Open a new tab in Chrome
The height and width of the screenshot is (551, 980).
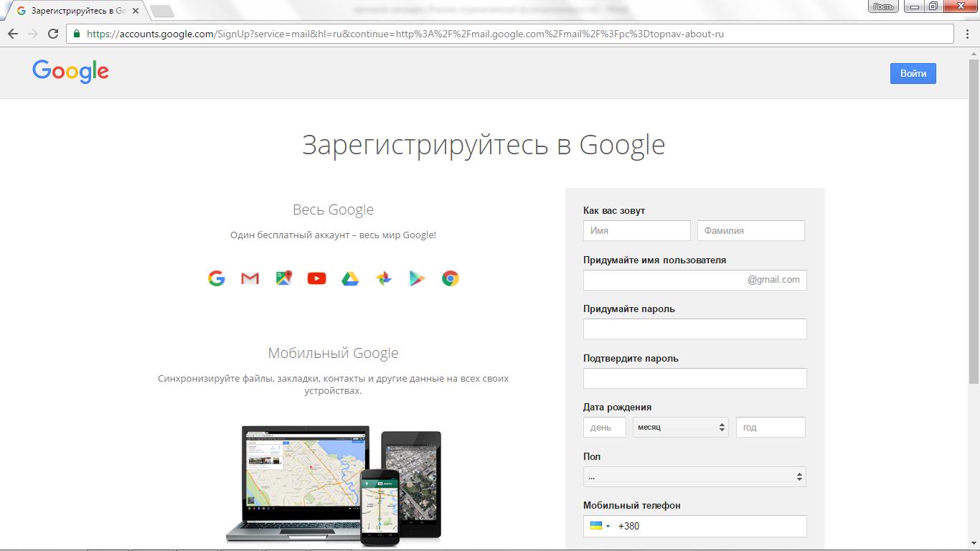162,11
